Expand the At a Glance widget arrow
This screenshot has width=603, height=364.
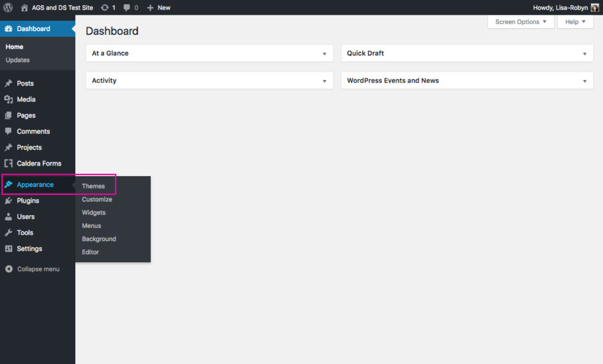coord(324,54)
